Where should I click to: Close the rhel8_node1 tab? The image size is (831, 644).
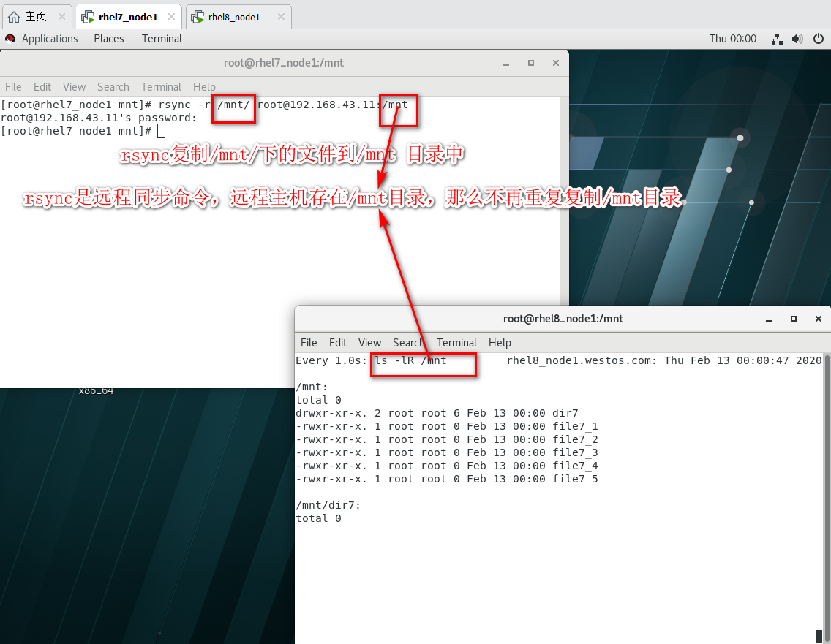click(281, 17)
